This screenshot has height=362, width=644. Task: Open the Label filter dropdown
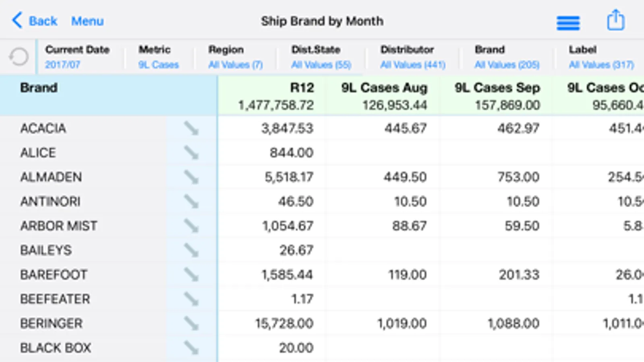click(601, 57)
